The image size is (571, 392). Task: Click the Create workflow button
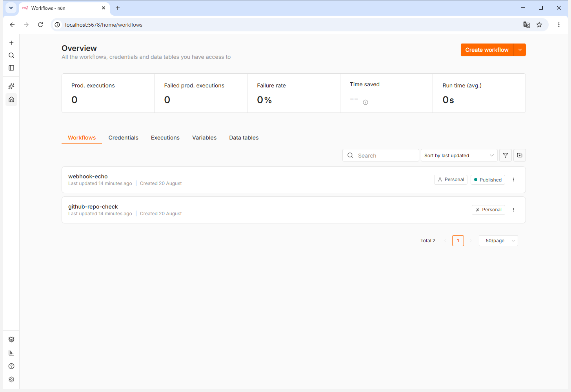coord(487,50)
